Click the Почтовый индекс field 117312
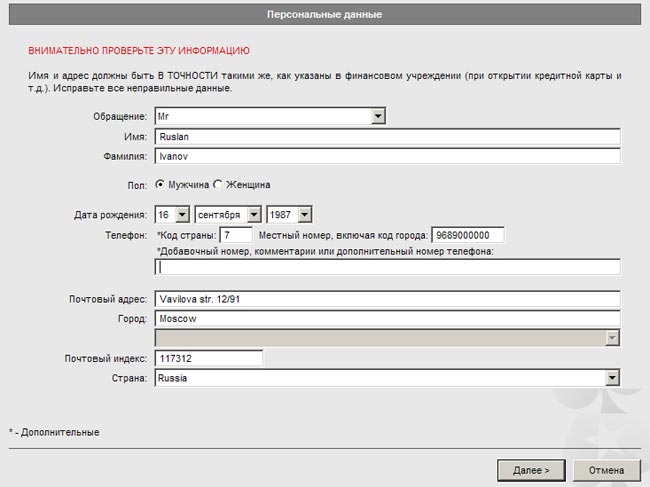The image size is (650, 487). click(208, 358)
